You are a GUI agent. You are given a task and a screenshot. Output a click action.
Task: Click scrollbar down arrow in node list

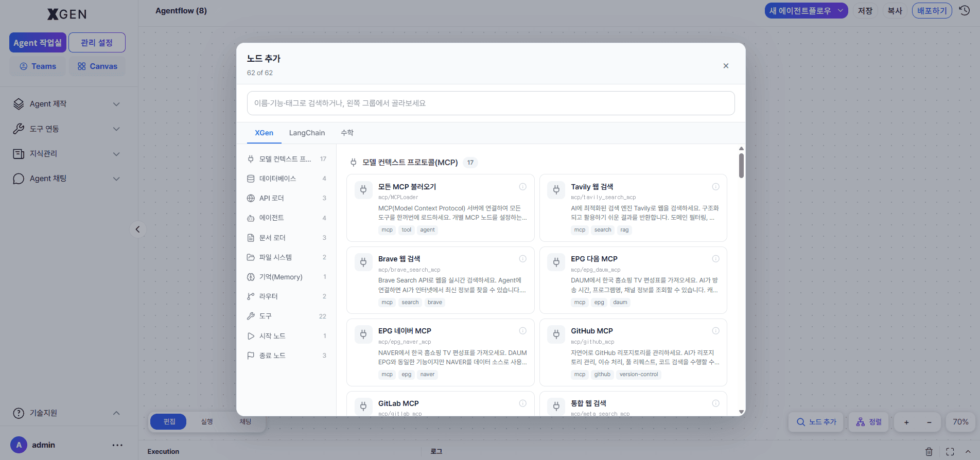tap(741, 412)
